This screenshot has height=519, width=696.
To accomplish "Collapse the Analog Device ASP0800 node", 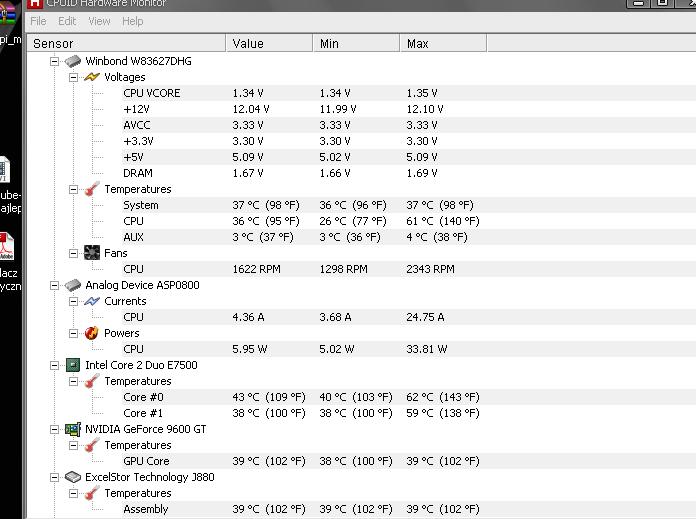I will point(54,285).
